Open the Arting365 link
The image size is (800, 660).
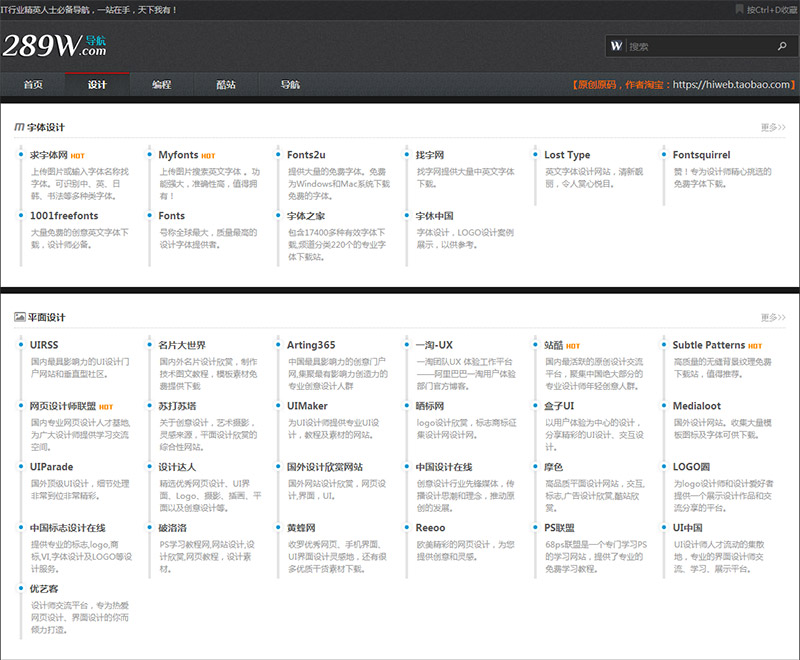point(311,345)
